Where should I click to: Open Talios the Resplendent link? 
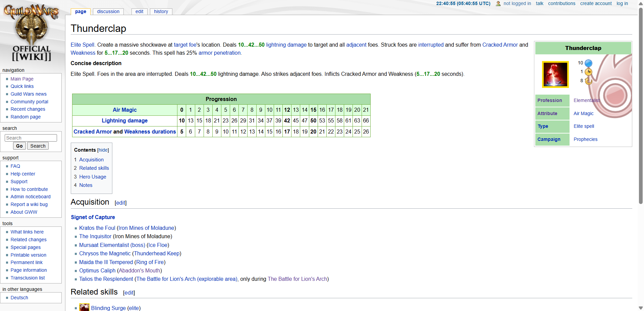point(106,279)
